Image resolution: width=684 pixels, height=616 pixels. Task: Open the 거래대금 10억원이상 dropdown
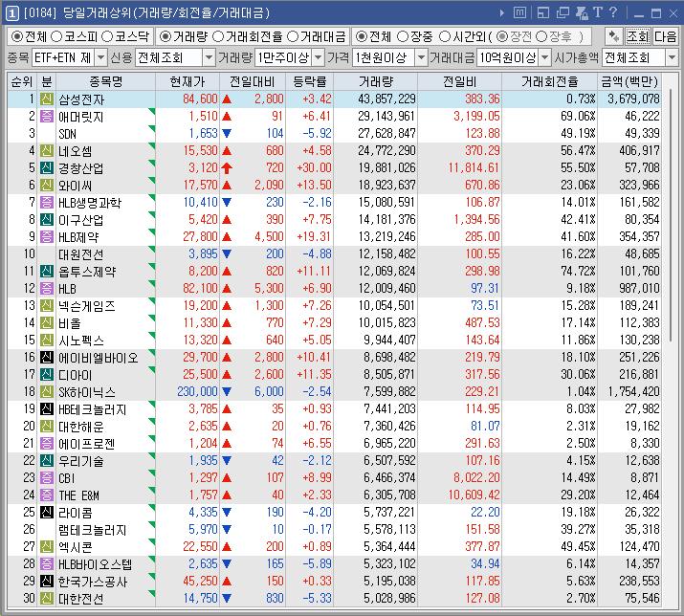[544, 57]
